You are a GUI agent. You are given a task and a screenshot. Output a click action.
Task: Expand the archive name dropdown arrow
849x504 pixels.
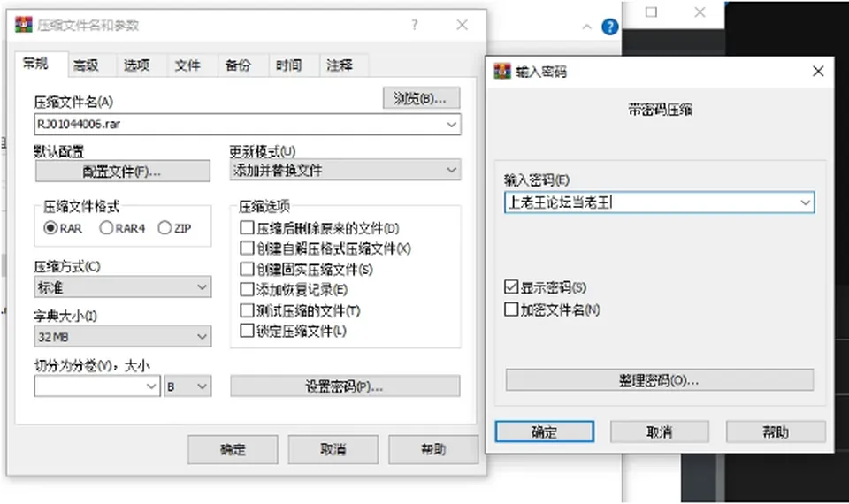[452, 125]
